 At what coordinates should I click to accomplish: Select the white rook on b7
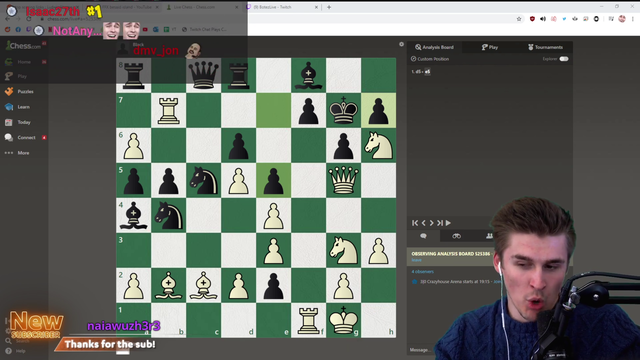pyautogui.click(x=169, y=110)
